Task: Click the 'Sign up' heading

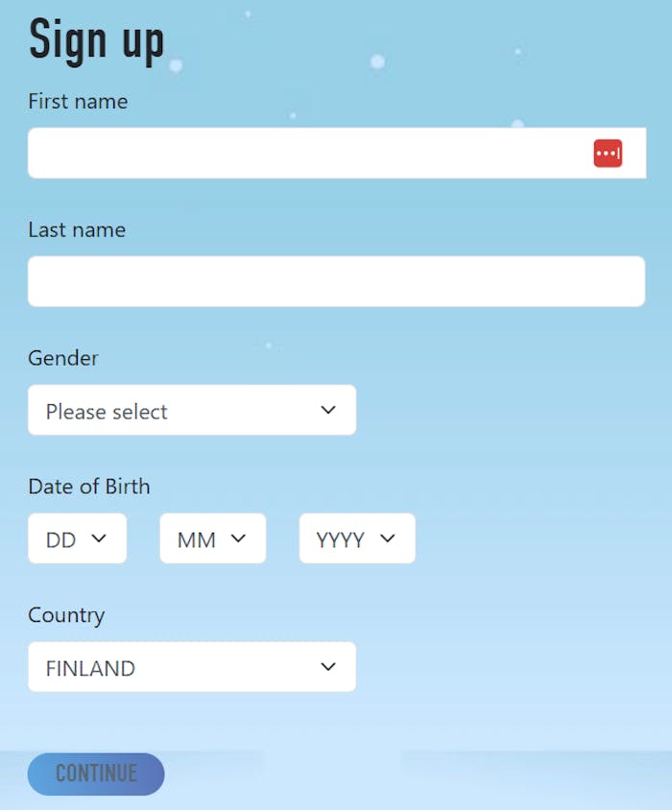Action: coord(97,40)
